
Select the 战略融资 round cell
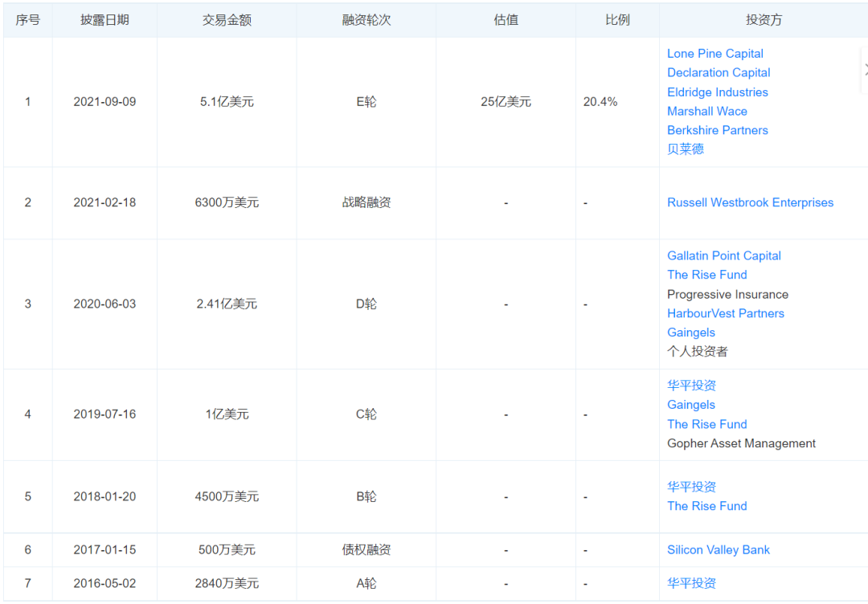(x=366, y=202)
